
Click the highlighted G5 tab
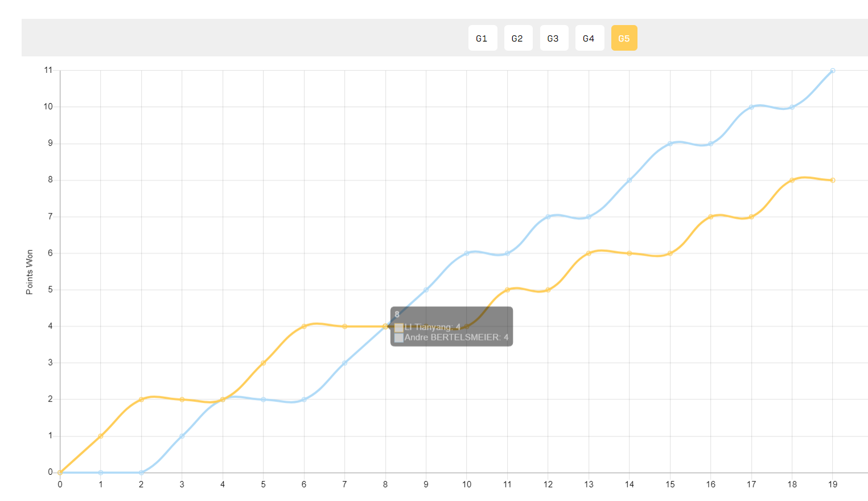(624, 38)
